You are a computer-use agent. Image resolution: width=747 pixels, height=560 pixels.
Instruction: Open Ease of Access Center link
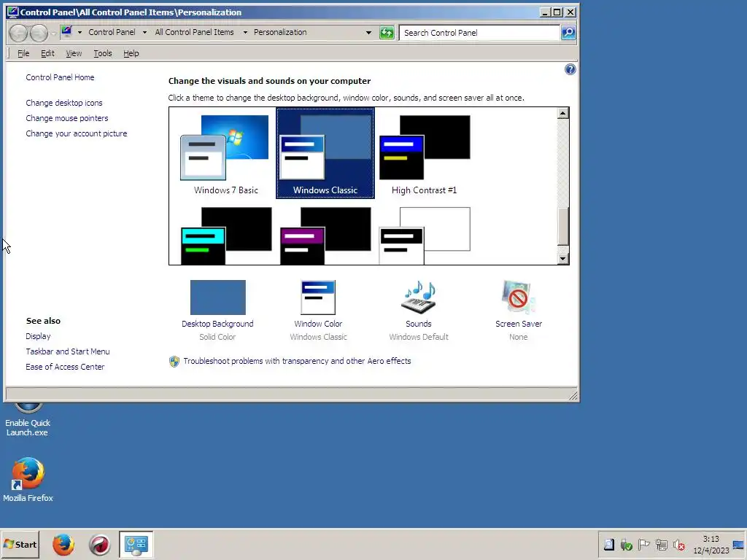pos(65,367)
